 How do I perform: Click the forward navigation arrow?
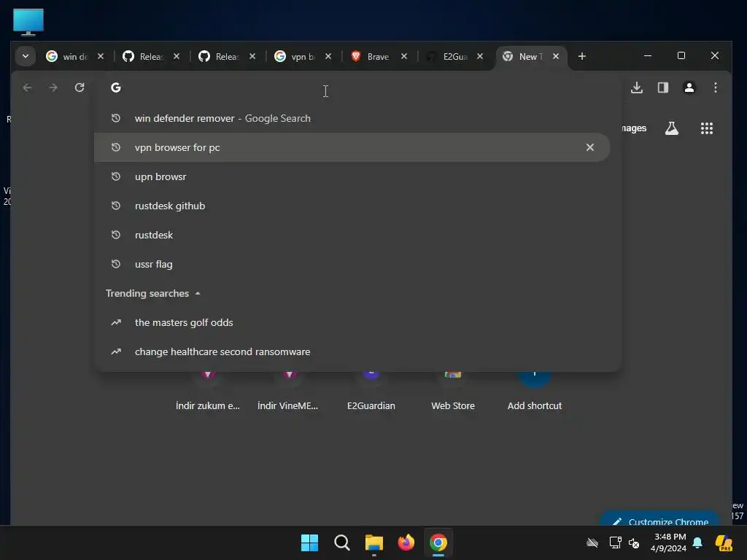click(x=53, y=87)
